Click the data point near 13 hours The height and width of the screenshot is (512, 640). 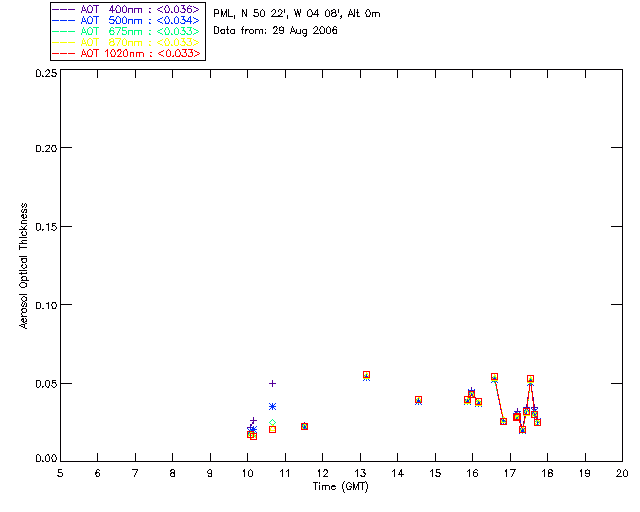tap(366, 375)
